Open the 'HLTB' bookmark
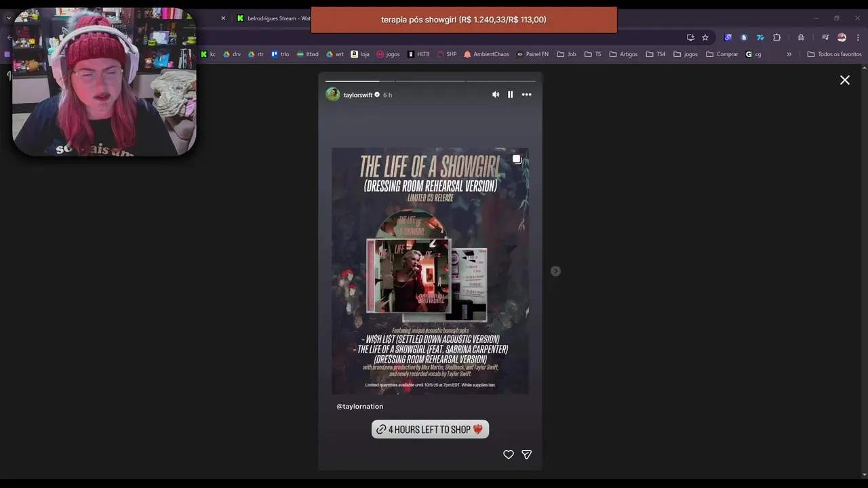This screenshot has width=868, height=488. (418, 54)
